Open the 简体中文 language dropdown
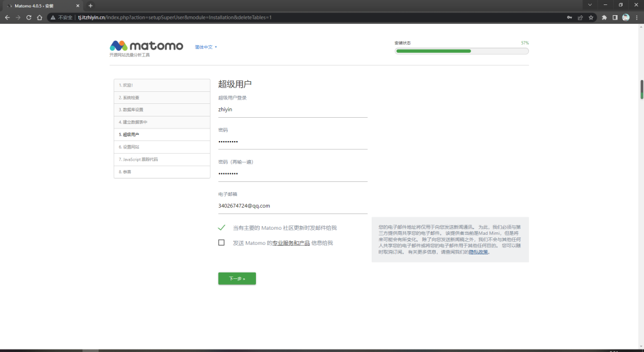The height and width of the screenshot is (352, 644). click(x=206, y=47)
